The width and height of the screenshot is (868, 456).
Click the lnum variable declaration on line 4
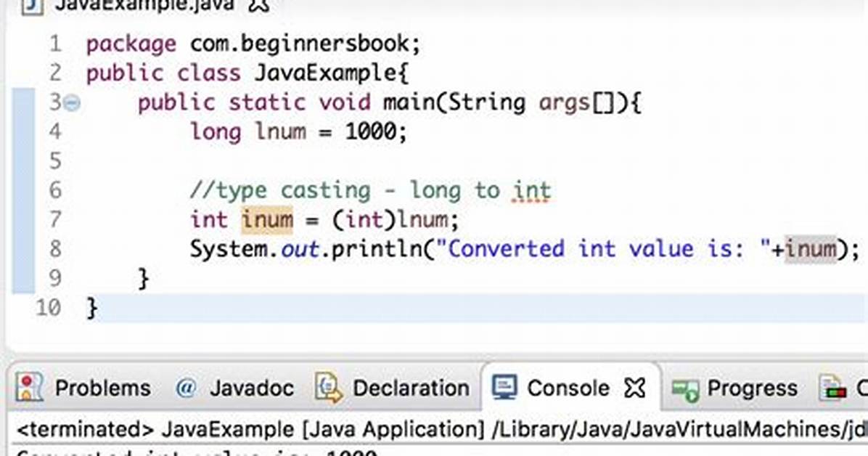click(x=280, y=132)
